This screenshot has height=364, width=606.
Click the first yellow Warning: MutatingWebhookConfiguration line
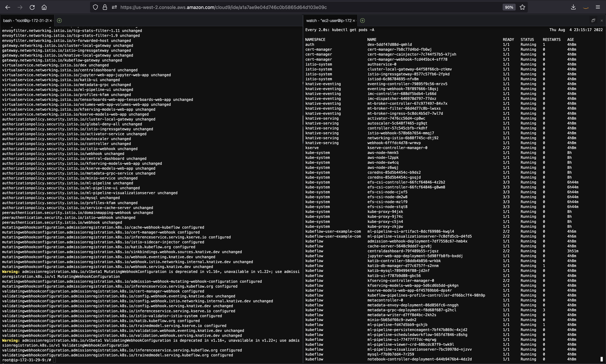coord(151,274)
